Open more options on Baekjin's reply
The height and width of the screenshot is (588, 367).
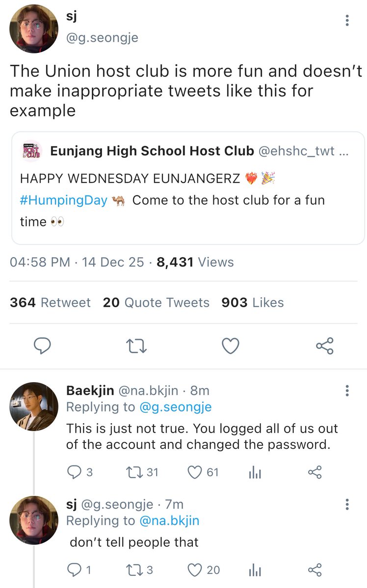[x=347, y=391]
